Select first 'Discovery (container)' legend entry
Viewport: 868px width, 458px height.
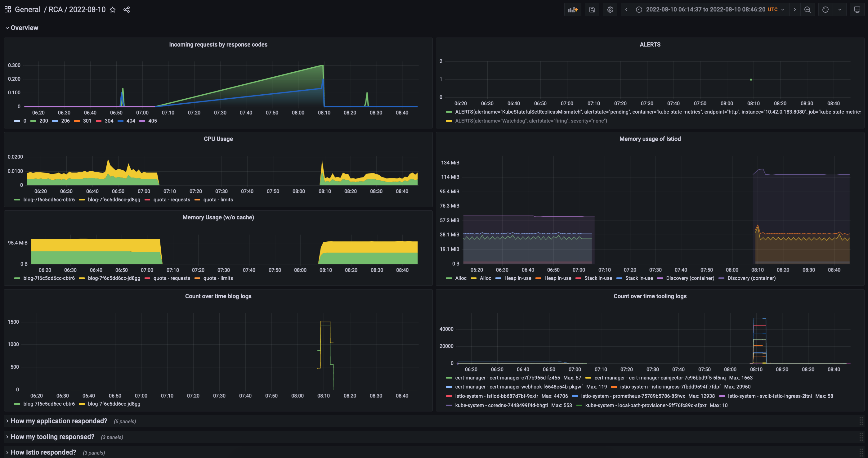click(x=690, y=278)
